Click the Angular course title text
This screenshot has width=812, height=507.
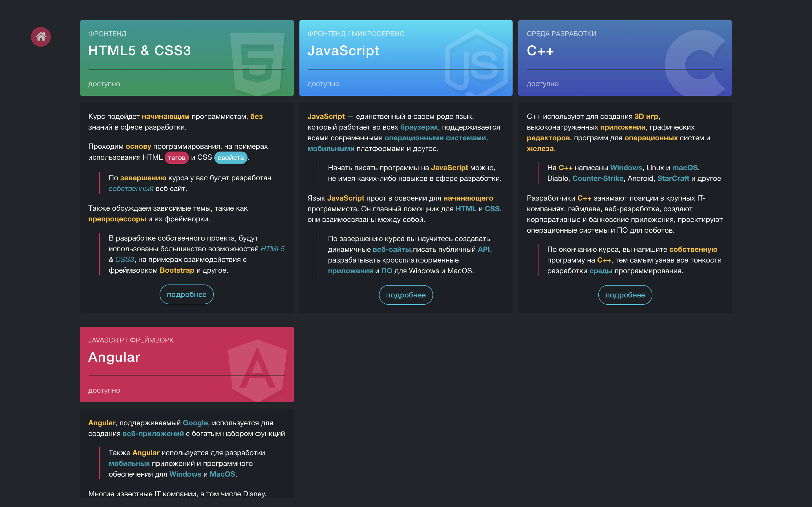[x=114, y=357]
